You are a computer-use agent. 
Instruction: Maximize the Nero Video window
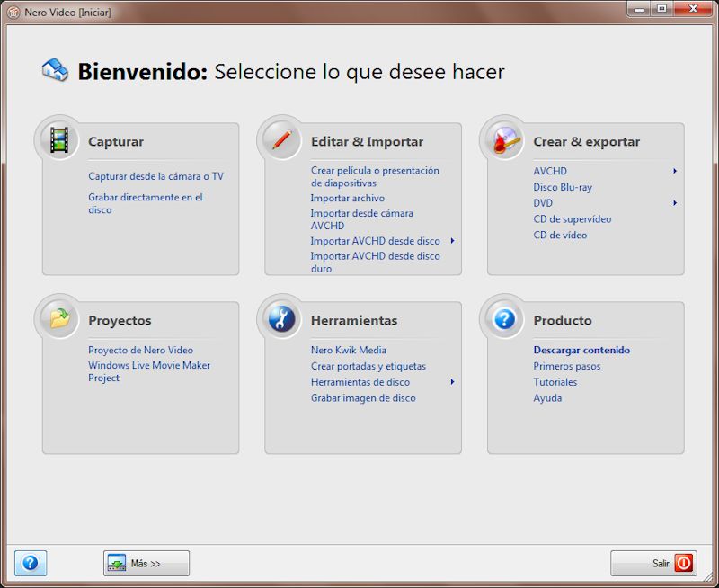pos(661,9)
